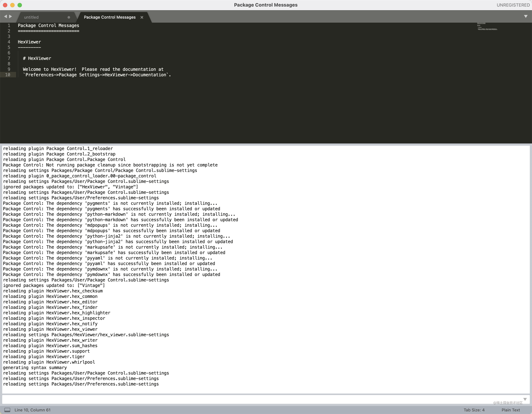Maximize the window with the green button
Image resolution: width=532 pixels, height=414 pixels.
pyautogui.click(x=20, y=5)
